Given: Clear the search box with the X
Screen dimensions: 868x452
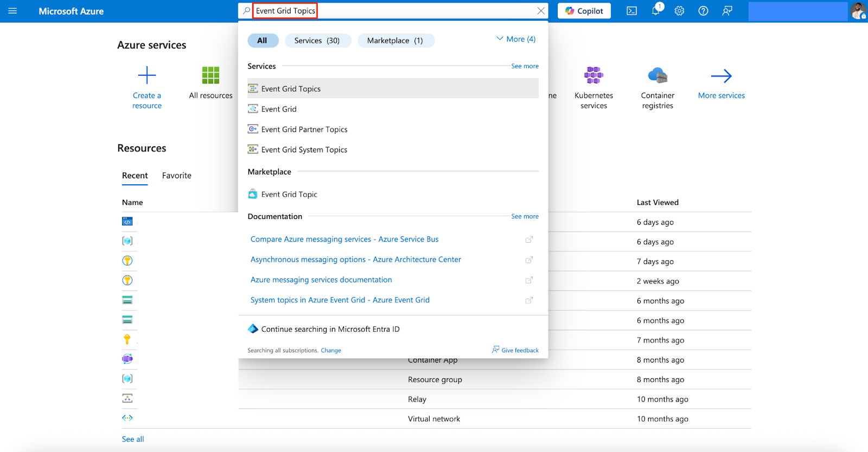Looking at the screenshot, I should click(541, 11).
